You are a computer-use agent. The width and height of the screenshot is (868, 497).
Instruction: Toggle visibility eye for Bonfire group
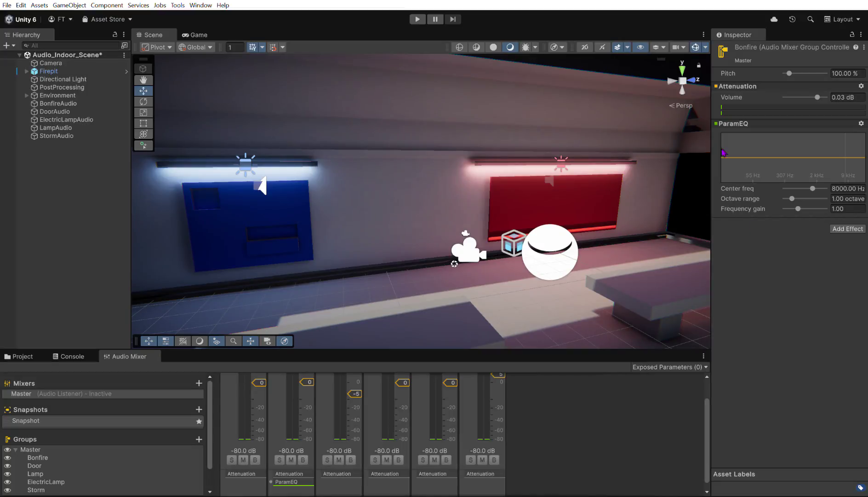point(7,458)
